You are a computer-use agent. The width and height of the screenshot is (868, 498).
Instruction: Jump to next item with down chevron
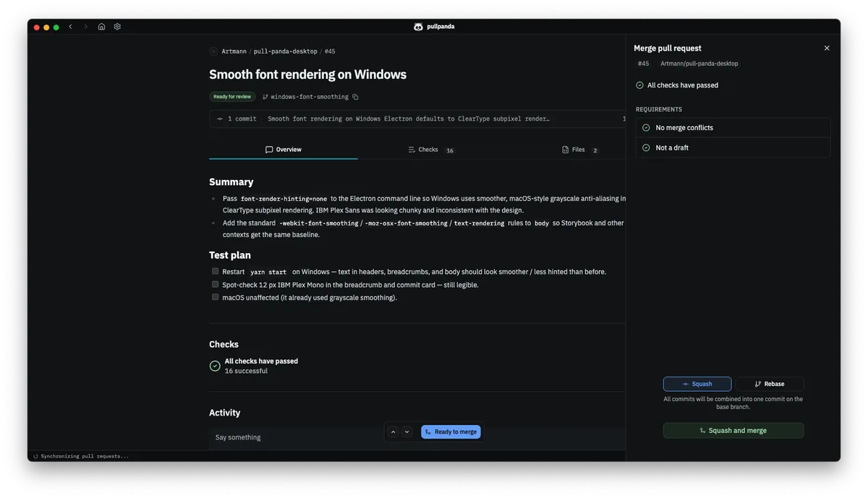(407, 432)
